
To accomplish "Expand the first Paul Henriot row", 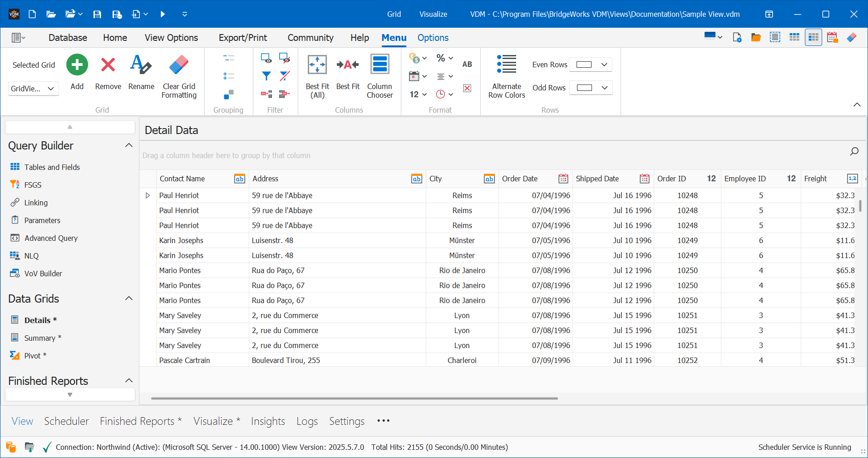I will 148,195.
